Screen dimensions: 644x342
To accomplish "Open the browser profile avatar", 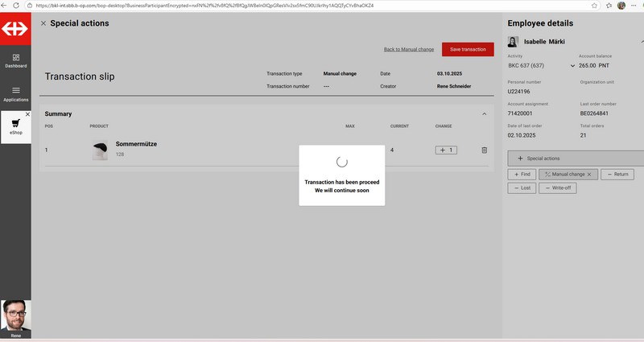I will (621, 5).
